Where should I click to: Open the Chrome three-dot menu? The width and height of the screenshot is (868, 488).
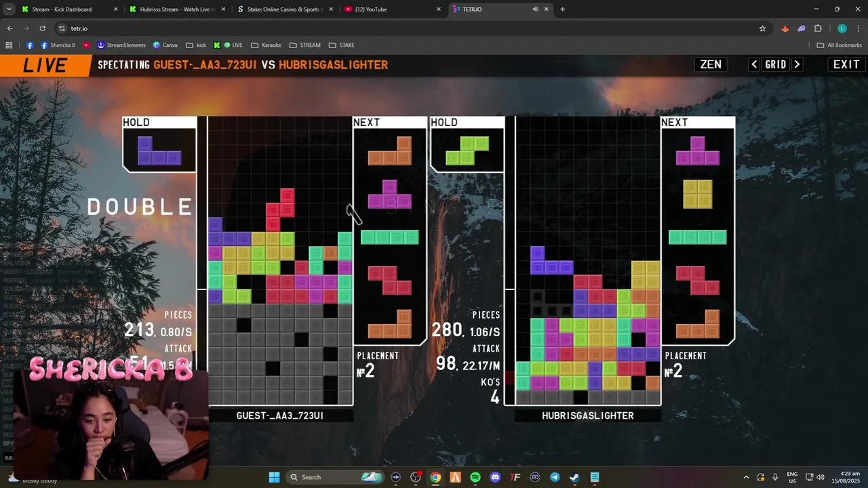click(x=859, y=28)
